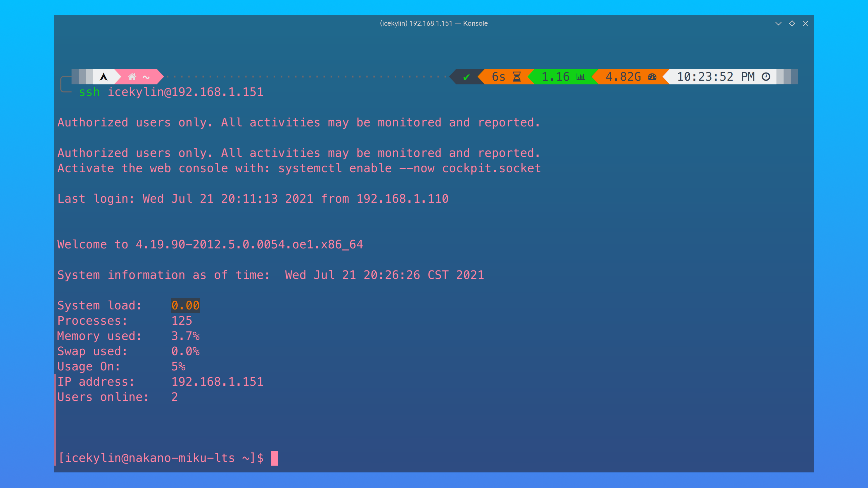Click the 'Last login' line
The width and height of the screenshot is (868, 488).
pyautogui.click(x=253, y=199)
